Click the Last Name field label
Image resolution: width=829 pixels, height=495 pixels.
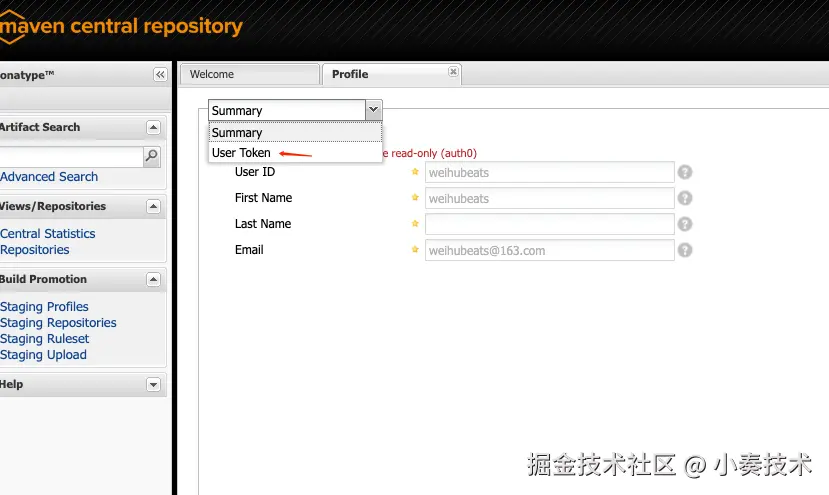coord(263,224)
